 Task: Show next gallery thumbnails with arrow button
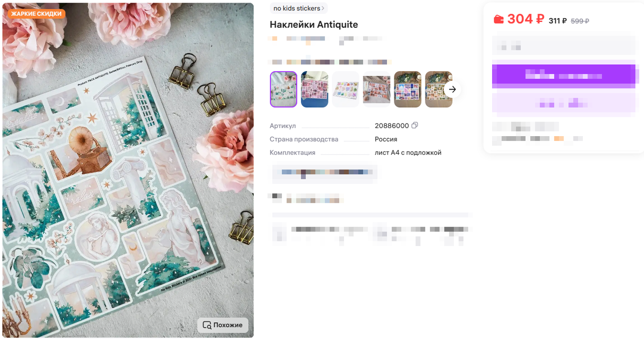pyautogui.click(x=452, y=90)
